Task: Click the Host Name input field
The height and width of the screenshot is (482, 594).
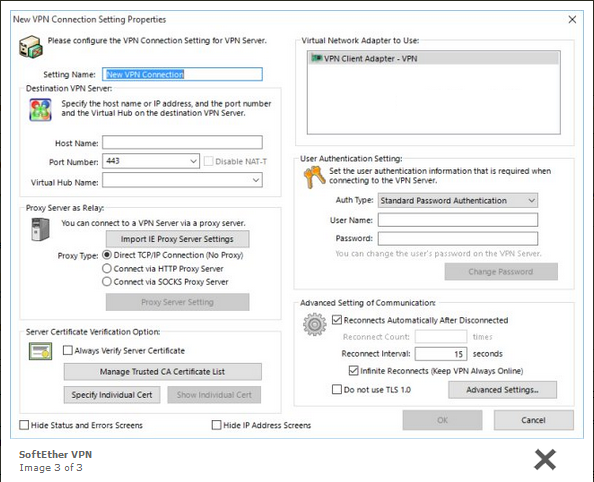Action: (182, 142)
